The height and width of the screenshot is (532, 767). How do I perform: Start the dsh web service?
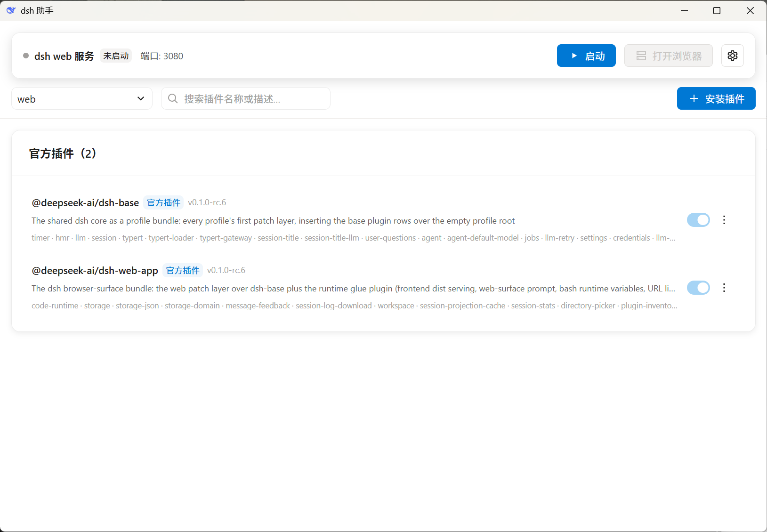pyautogui.click(x=586, y=56)
